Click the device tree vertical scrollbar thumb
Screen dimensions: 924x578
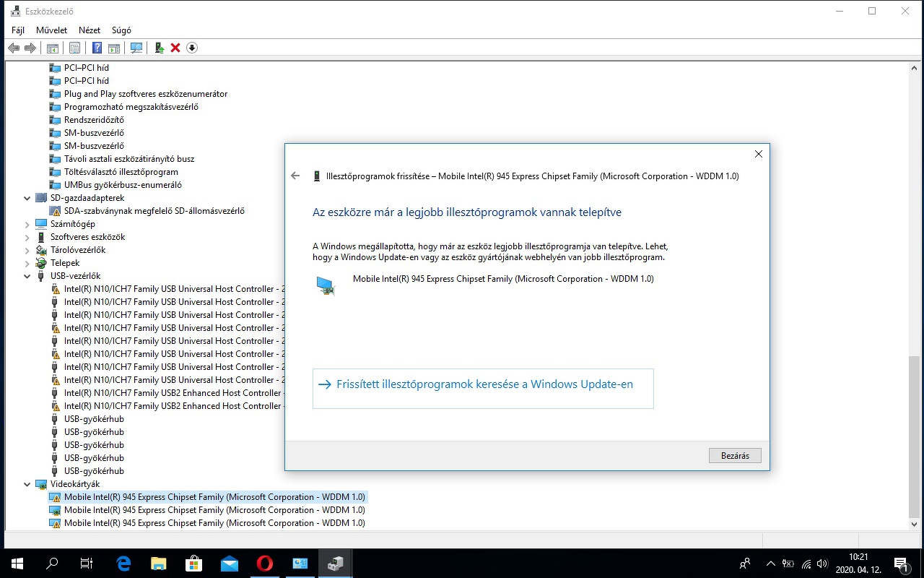[x=915, y=436]
